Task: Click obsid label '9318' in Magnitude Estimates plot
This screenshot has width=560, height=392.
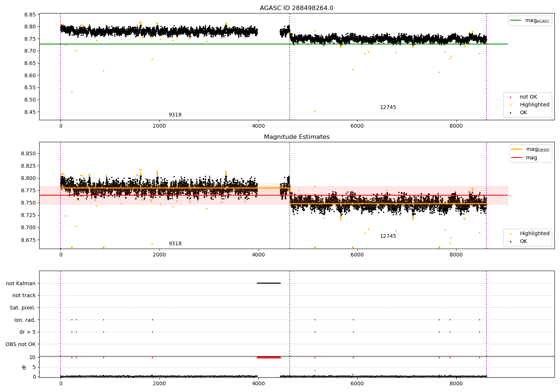Action: point(175,244)
